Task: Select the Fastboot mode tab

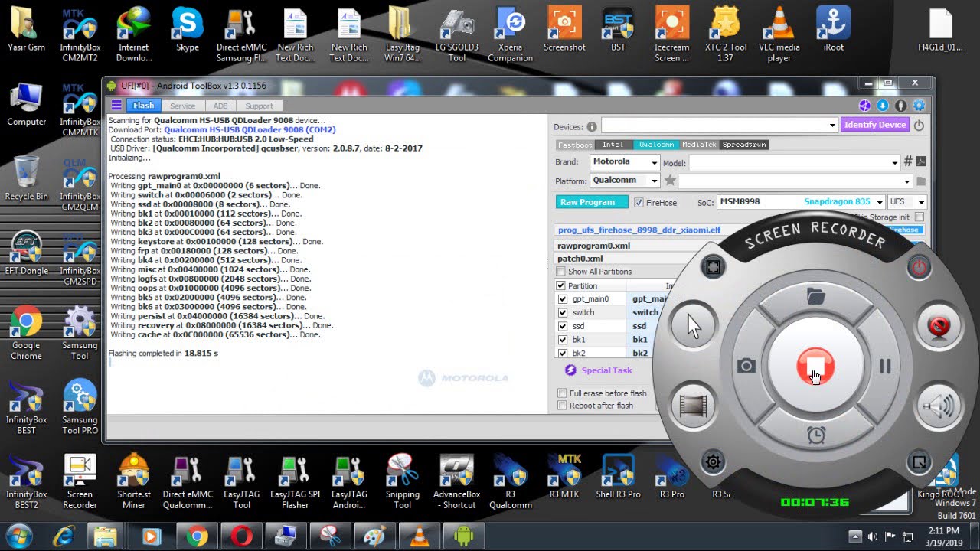Action: click(575, 145)
